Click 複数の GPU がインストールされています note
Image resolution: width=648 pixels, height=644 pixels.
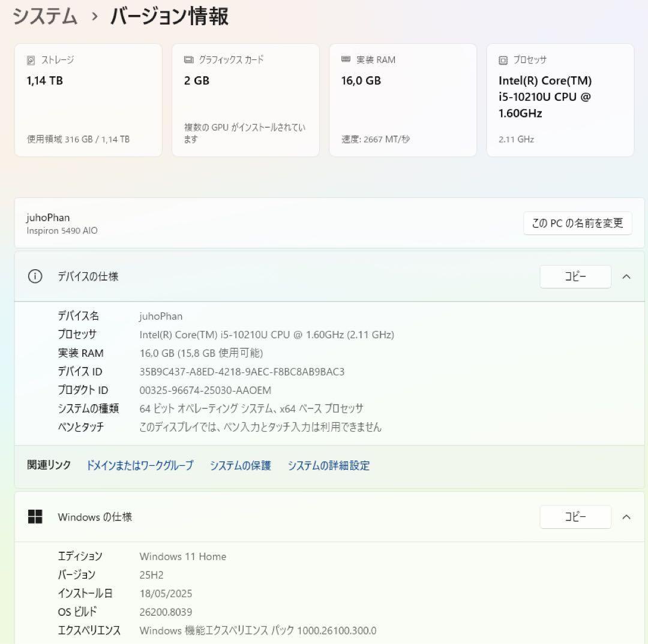[245, 133]
